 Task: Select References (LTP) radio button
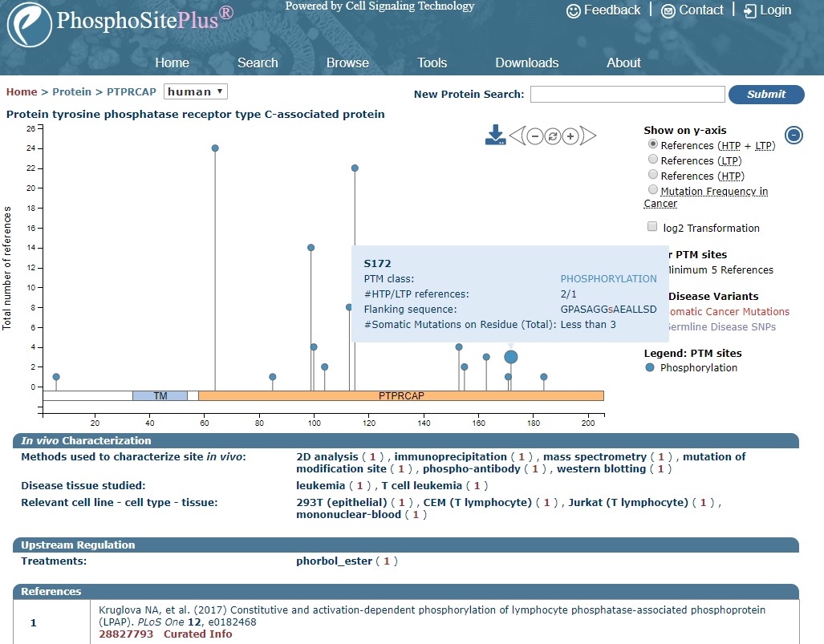[652, 160]
